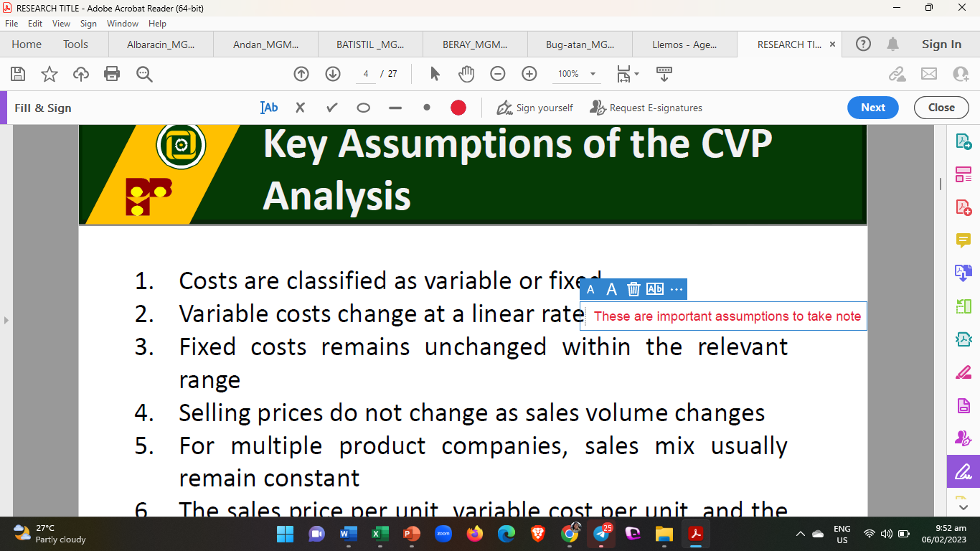Delete the text annotation with trash icon

(x=633, y=289)
